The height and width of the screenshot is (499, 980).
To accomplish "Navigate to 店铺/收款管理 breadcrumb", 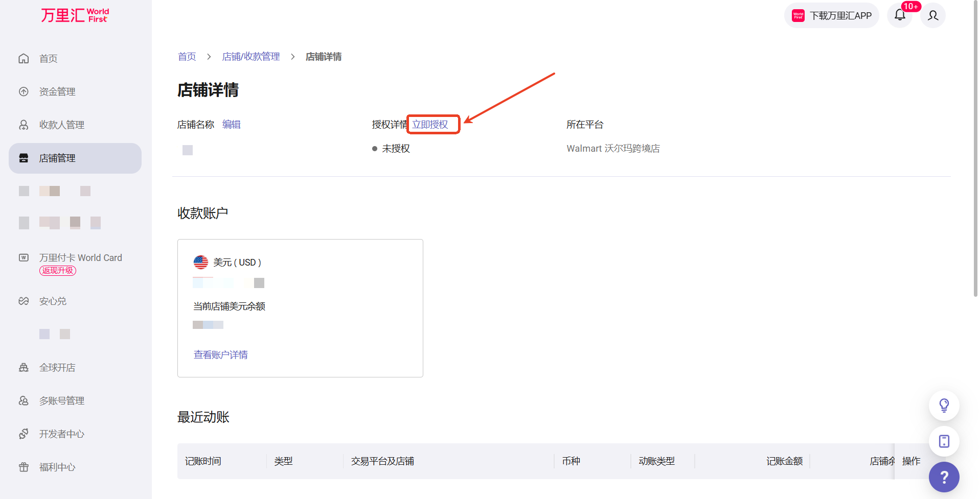I will coord(250,57).
